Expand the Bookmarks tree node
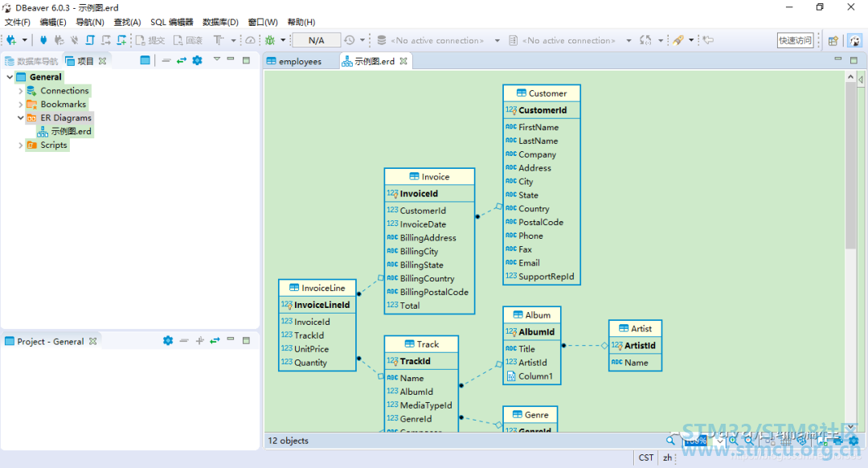The height and width of the screenshot is (468, 868). [x=20, y=104]
